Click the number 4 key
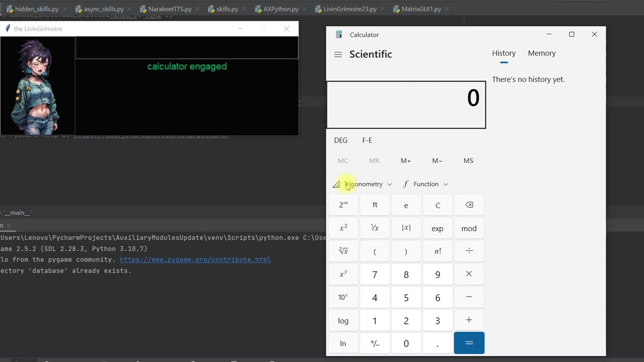Screen dimensions: 644x362 click(x=375, y=297)
